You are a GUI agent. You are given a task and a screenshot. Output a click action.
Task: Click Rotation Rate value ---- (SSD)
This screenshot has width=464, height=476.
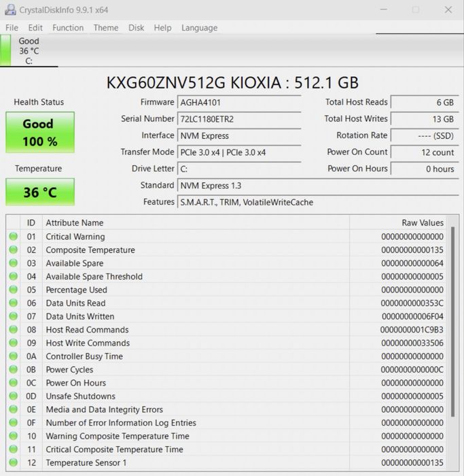pos(425,135)
